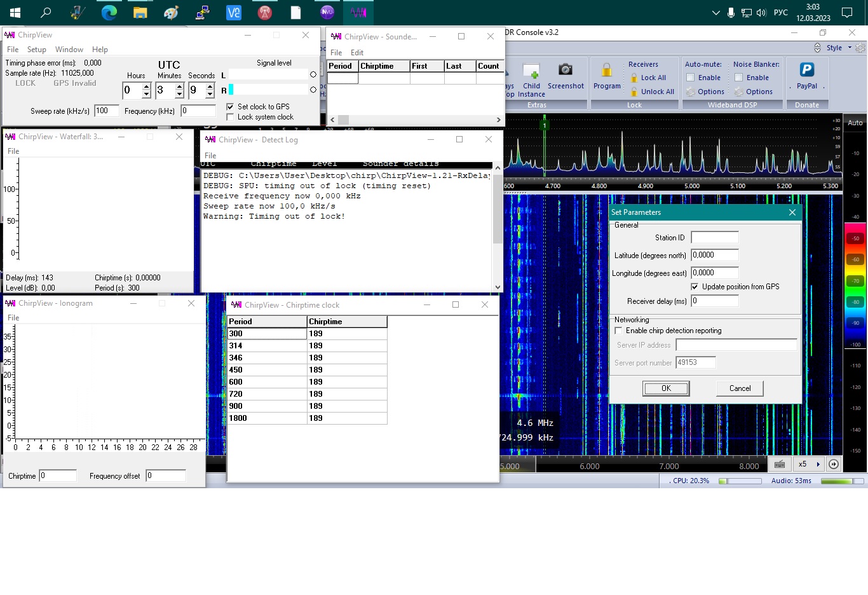Open Windows search from the taskbar
Image resolution: width=868 pixels, height=595 pixels.
(46, 13)
